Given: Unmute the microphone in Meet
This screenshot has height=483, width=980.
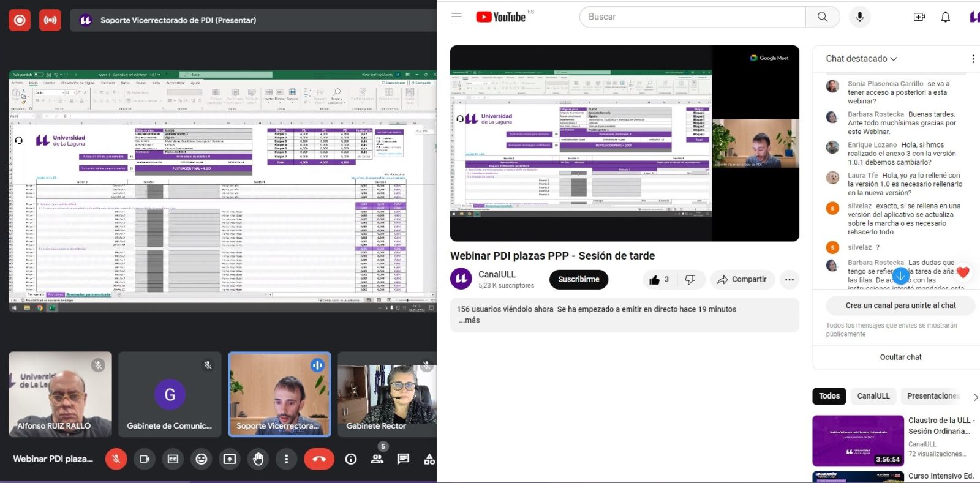Looking at the screenshot, I should click(116, 459).
